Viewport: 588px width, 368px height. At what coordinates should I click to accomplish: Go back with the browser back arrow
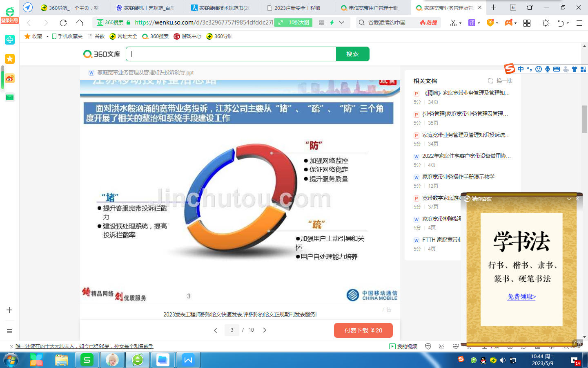[29, 23]
